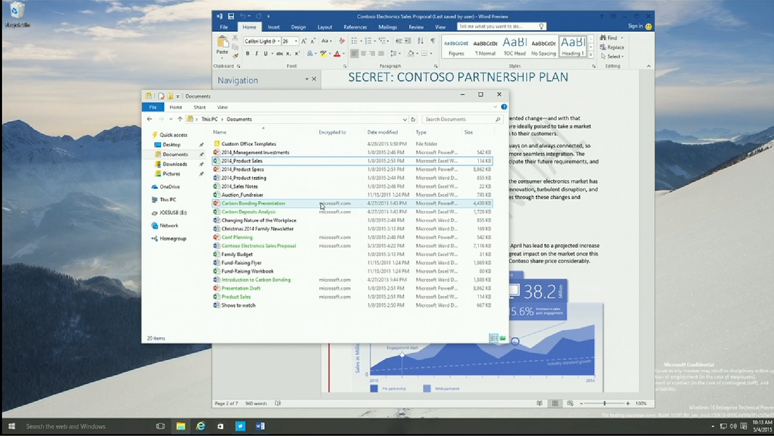Toggle Underline formatting in Word
This screenshot has height=437, width=774.
pos(264,54)
